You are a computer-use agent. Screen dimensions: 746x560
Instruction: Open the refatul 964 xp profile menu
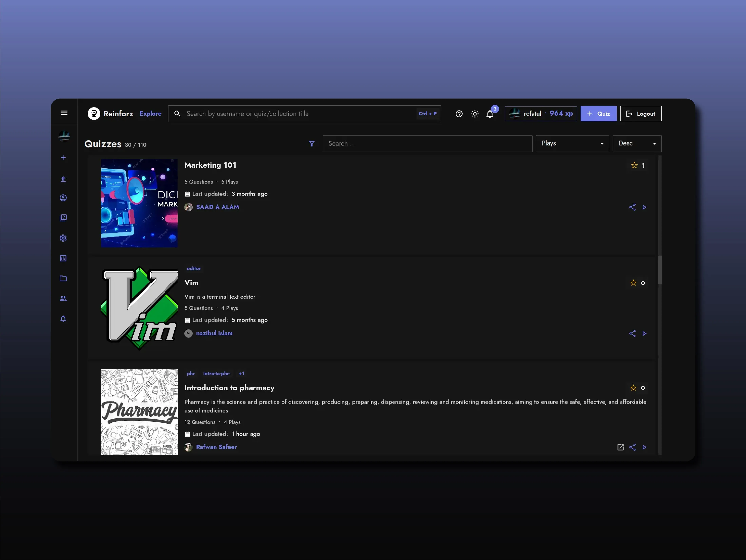click(541, 114)
